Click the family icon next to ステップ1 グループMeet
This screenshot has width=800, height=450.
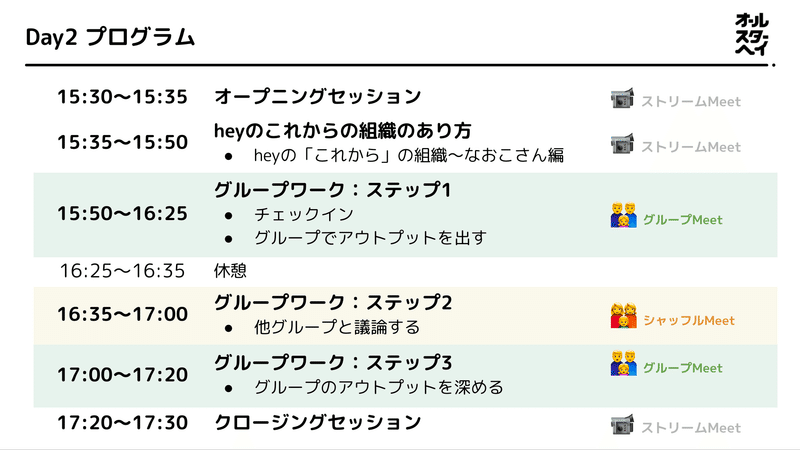623,215
